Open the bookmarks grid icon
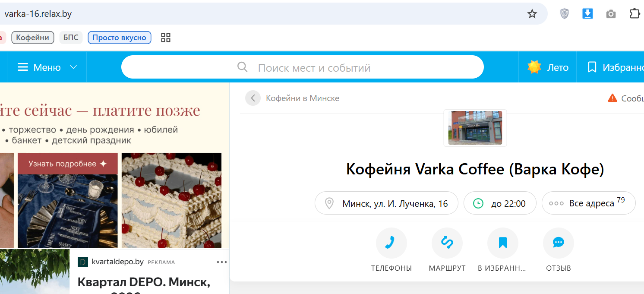 click(166, 38)
